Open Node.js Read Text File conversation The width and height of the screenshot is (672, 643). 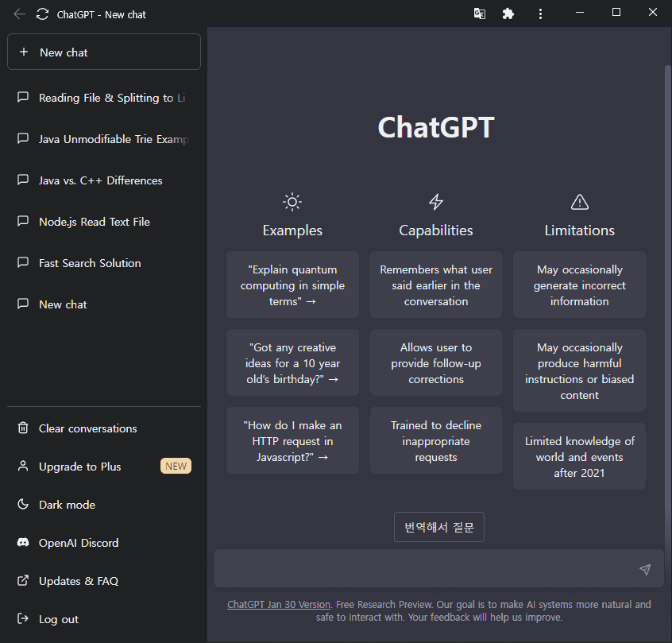click(104, 221)
